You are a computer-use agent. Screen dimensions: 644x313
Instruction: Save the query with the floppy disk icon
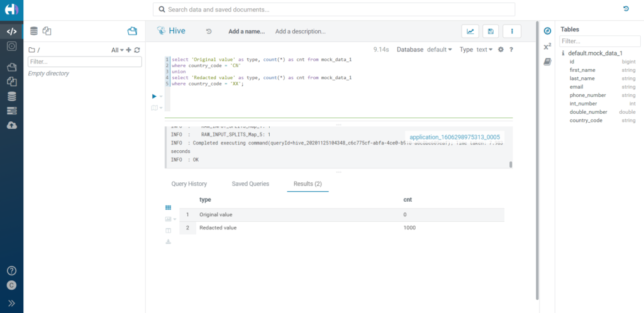coord(491,31)
